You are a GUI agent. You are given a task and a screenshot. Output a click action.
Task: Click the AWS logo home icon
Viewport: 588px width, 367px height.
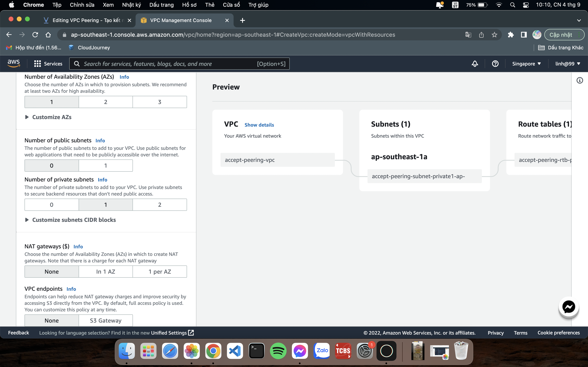pos(14,63)
